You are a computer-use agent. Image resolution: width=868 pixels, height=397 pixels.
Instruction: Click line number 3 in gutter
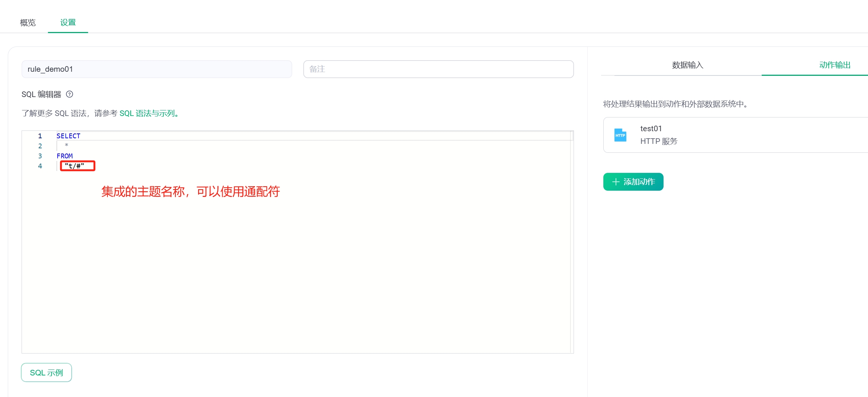click(40, 156)
